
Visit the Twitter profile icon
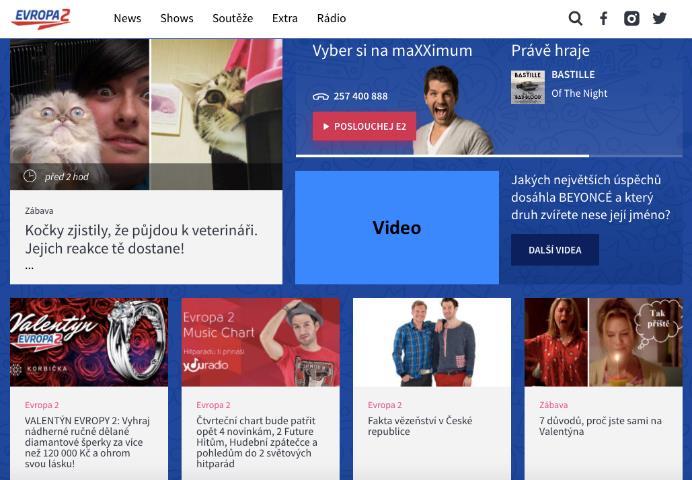(659, 19)
